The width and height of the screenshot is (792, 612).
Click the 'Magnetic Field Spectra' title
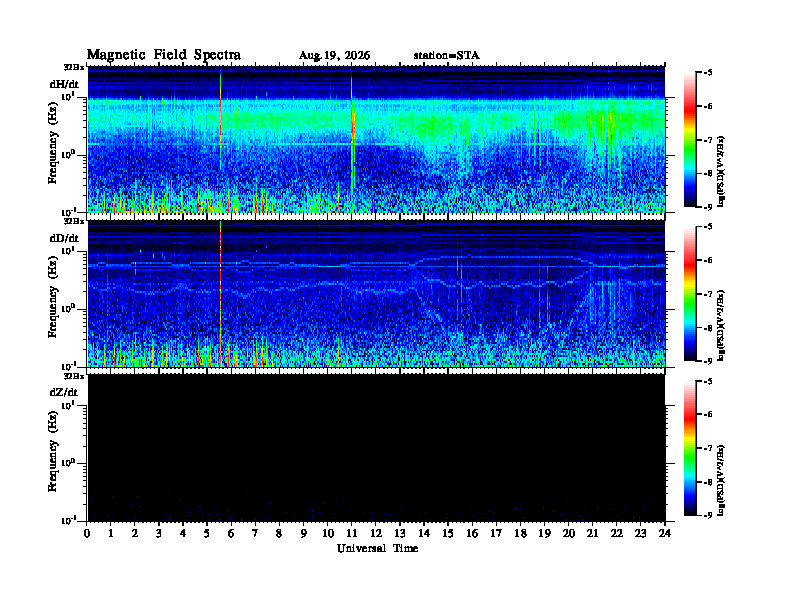164,55
